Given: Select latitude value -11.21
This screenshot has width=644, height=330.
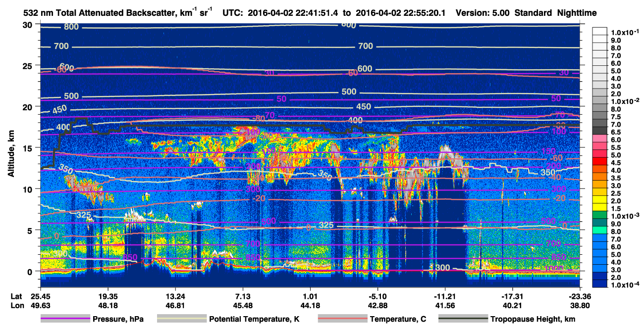Looking at the screenshot, I should (445, 296).
